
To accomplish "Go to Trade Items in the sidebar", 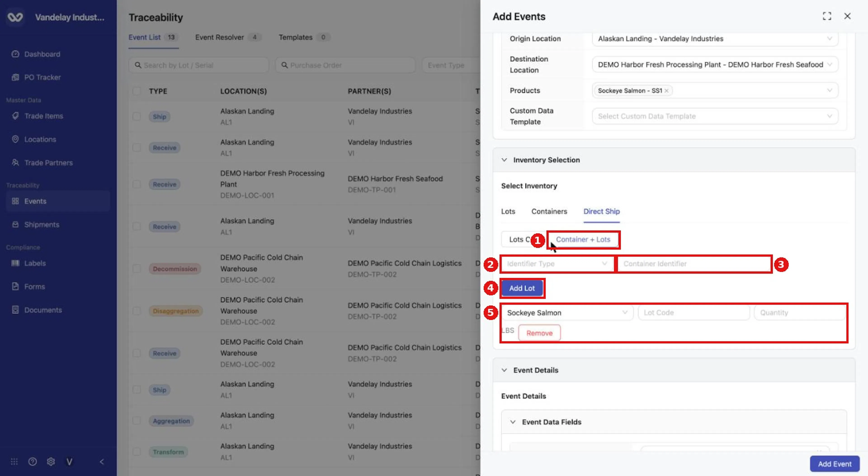I will 43,116.
